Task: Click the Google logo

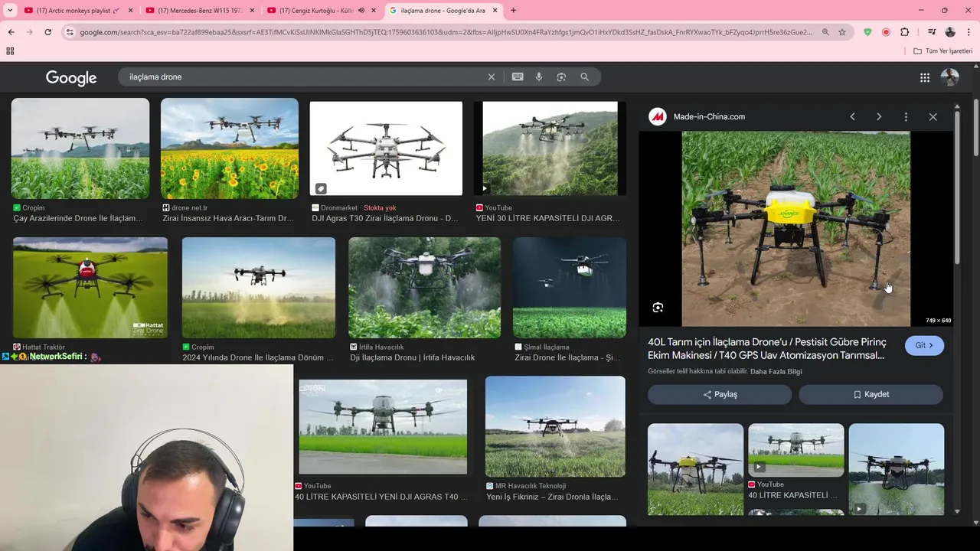Action: tap(71, 77)
